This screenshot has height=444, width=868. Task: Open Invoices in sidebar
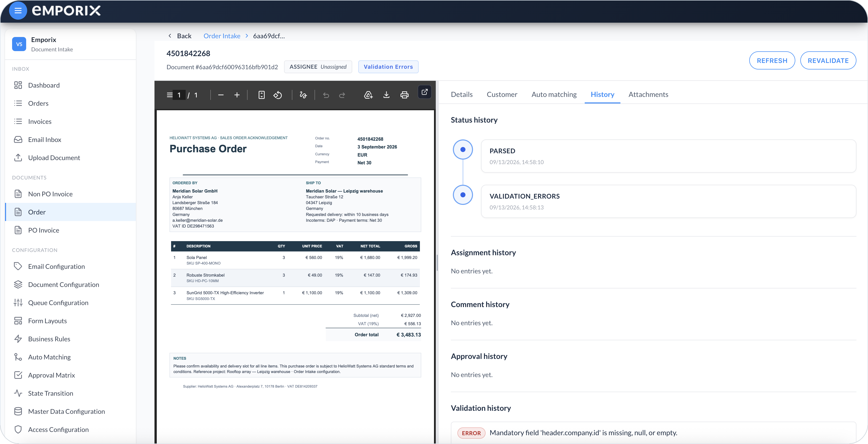pos(70,122)
